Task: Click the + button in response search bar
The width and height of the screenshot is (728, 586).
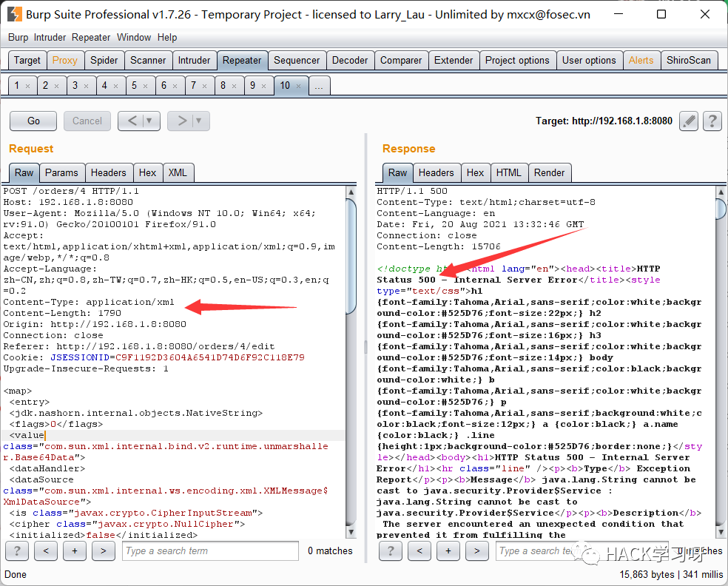Action: [448, 550]
